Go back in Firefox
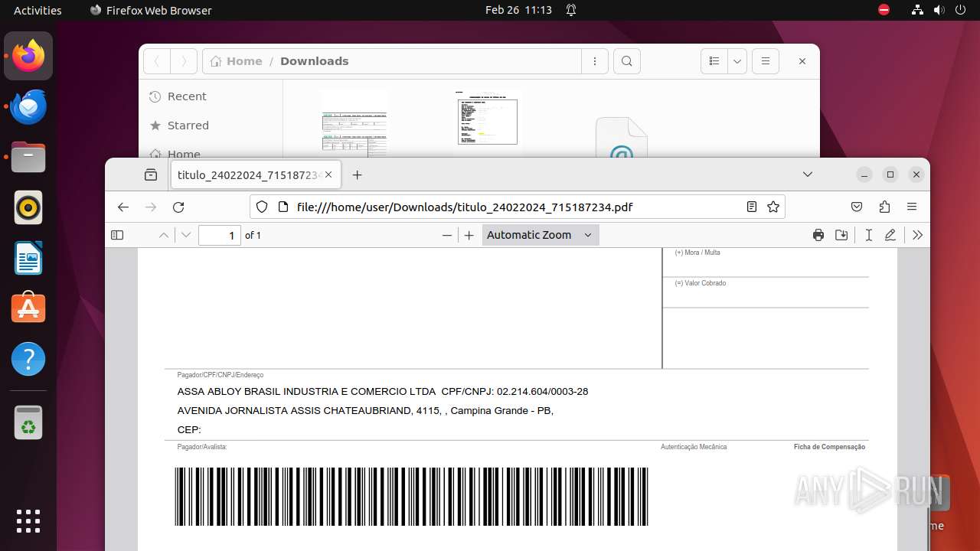The image size is (980, 551). 123,207
